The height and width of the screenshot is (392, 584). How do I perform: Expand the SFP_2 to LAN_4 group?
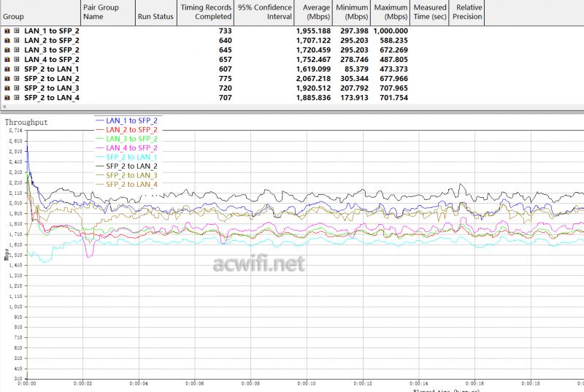[17, 98]
